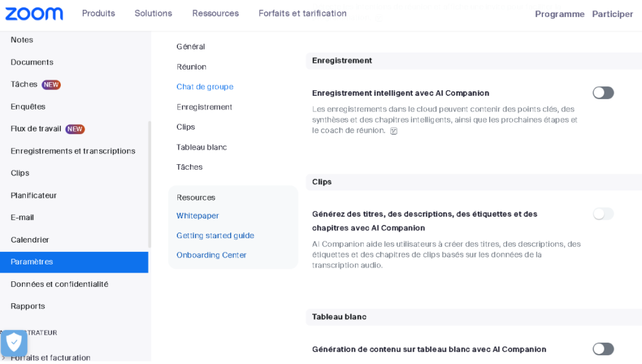Expand the Forfaits et facturation section
642x364 pixels.
point(50,358)
